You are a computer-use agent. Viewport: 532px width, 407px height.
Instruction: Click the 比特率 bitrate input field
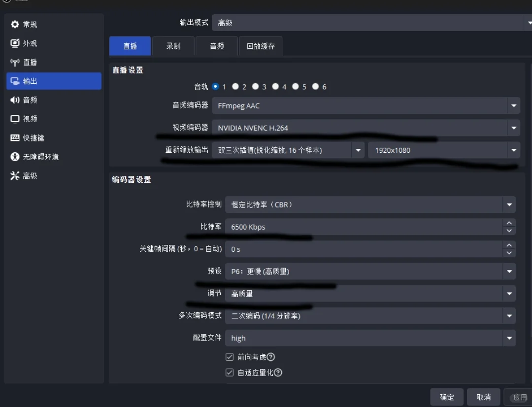pos(345,227)
